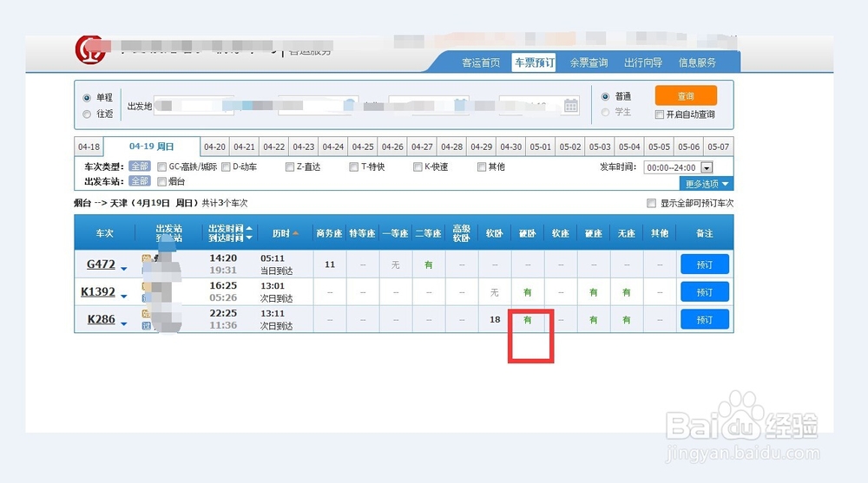Expand 更多选项 more options

click(x=707, y=184)
